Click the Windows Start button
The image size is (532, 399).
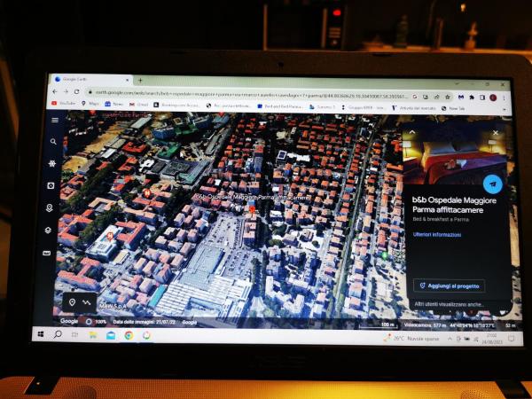click(x=41, y=334)
